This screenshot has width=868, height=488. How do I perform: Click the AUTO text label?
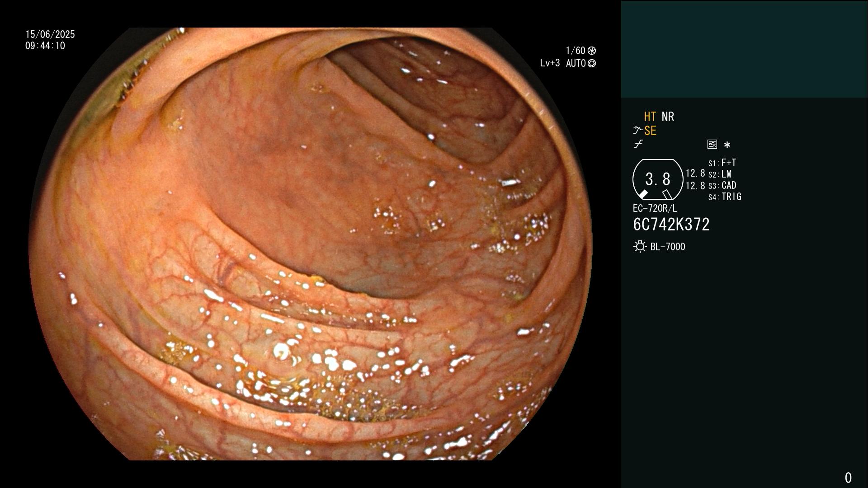(x=576, y=63)
